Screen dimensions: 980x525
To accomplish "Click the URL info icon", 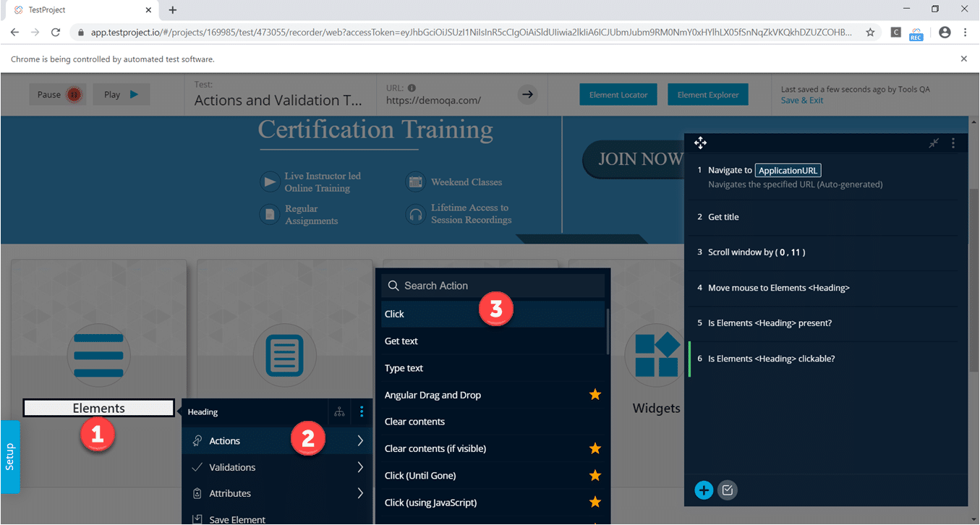I will pyautogui.click(x=412, y=87).
